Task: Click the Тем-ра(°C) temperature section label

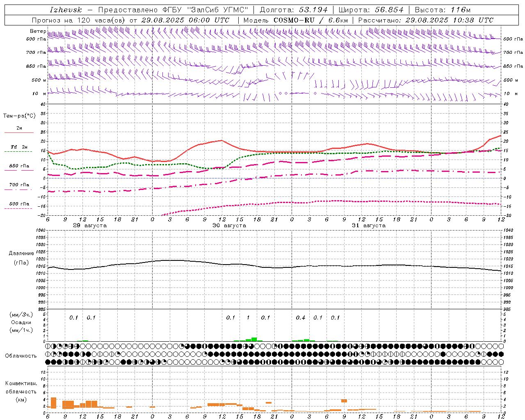Action: 19,116
